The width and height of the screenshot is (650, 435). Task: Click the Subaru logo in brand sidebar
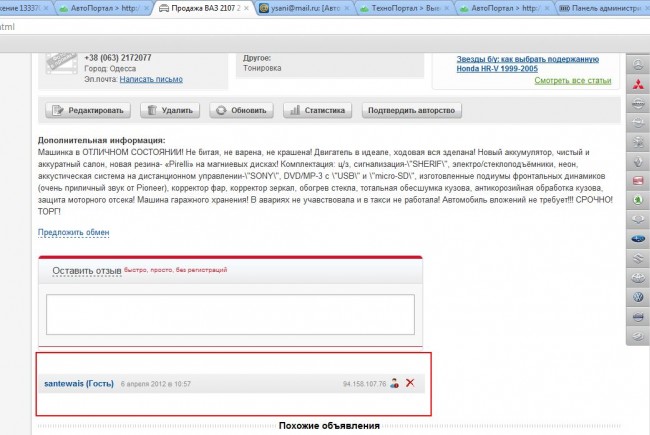(637, 239)
